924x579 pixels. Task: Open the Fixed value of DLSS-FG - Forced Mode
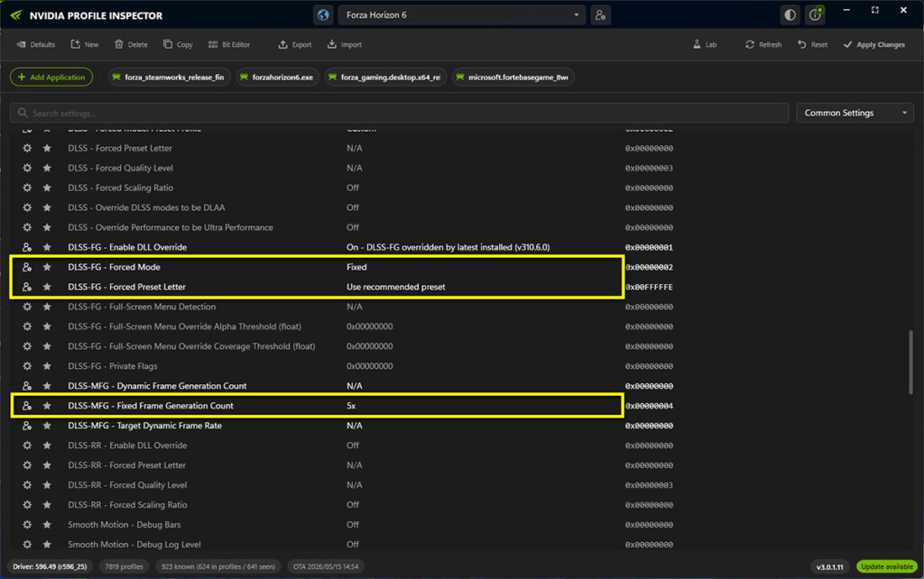click(x=356, y=267)
